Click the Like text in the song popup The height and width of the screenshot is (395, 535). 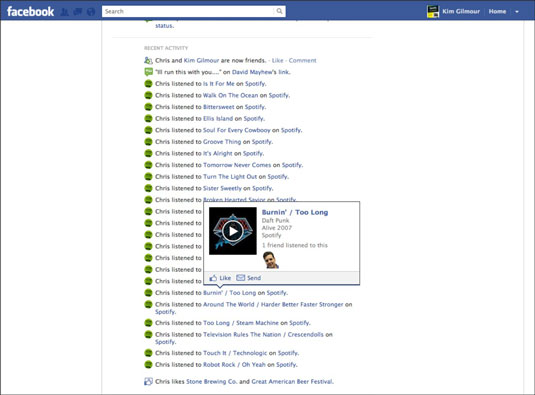225,278
